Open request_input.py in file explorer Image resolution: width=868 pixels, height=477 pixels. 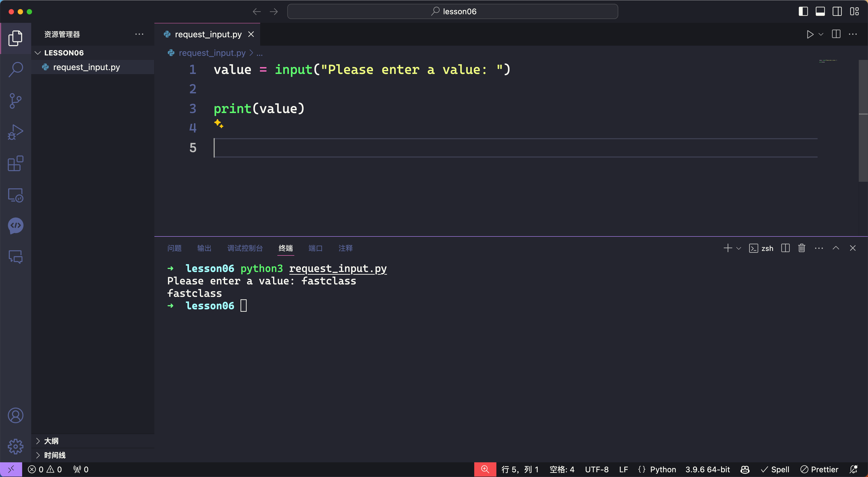[x=92, y=67]
